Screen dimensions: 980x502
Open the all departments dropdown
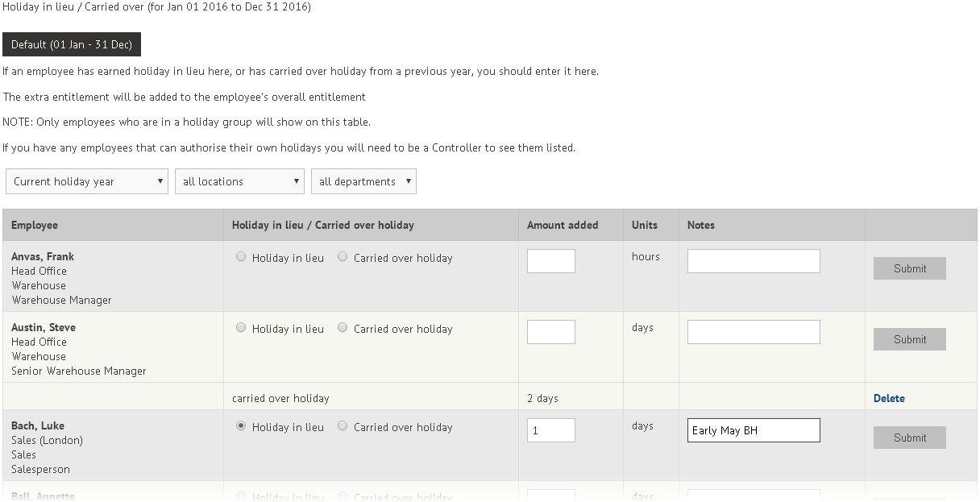pos(363,180)
